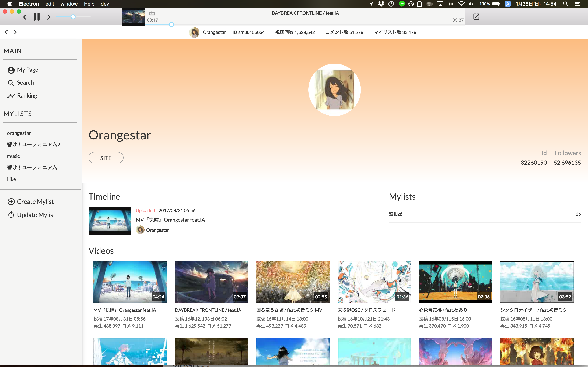The width and height of the screenshot is (588, 367).
Task: Open the dev menu
Action: [105, 4]
